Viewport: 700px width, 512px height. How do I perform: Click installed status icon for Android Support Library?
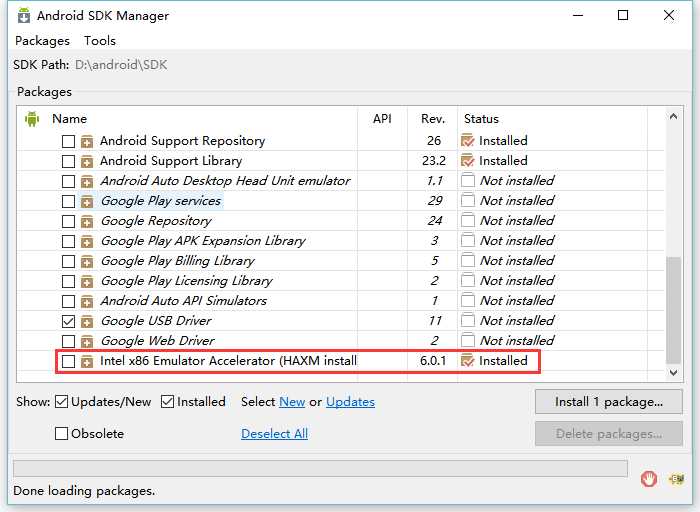click(x=467, y=161)
